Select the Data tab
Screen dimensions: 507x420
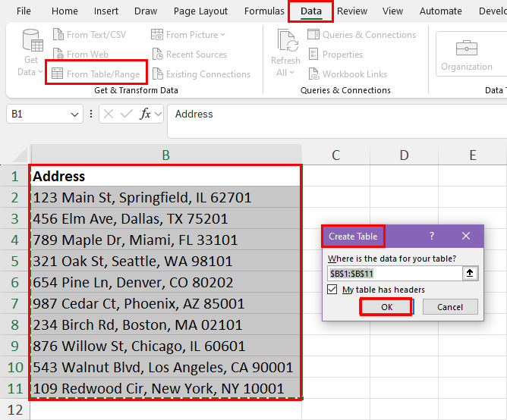click(310, 11)
